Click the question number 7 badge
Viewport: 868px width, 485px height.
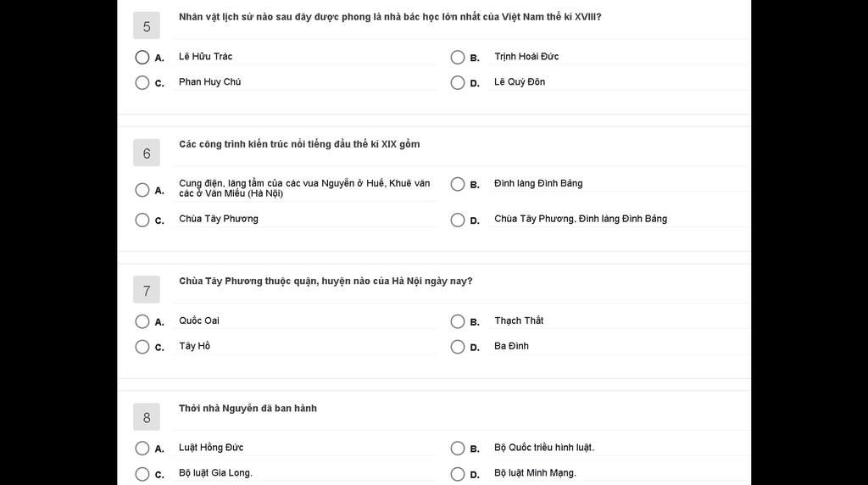pyautogui.click(x=147, y=290)
